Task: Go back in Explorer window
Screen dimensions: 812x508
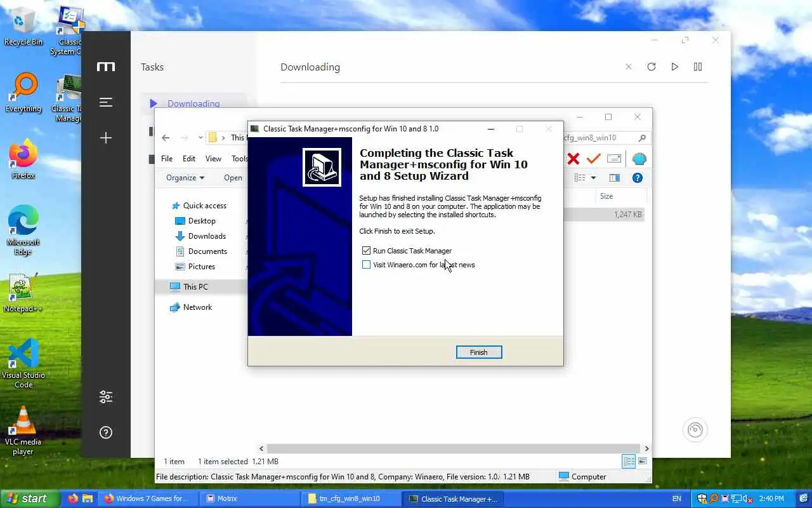Action: pos(166,138)
